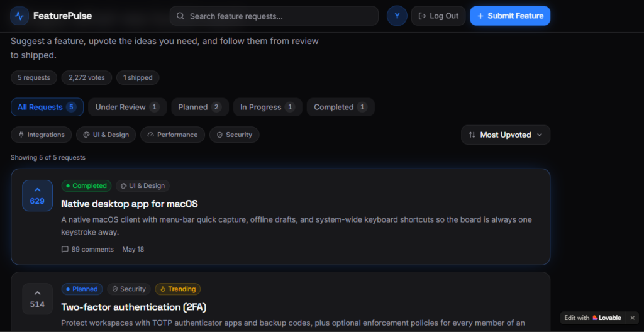Click the May 18 date text
The width and height of the screenshot is (644, 332).
pyautogui.click(x=133, y=250)
